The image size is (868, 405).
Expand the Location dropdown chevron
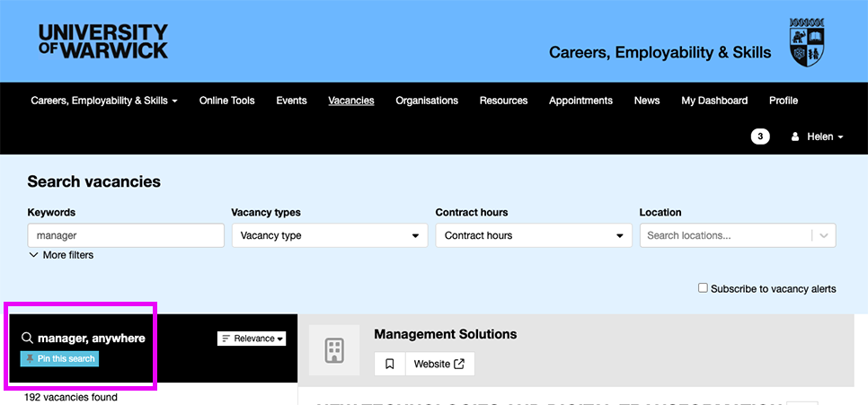tap(824, 235)
